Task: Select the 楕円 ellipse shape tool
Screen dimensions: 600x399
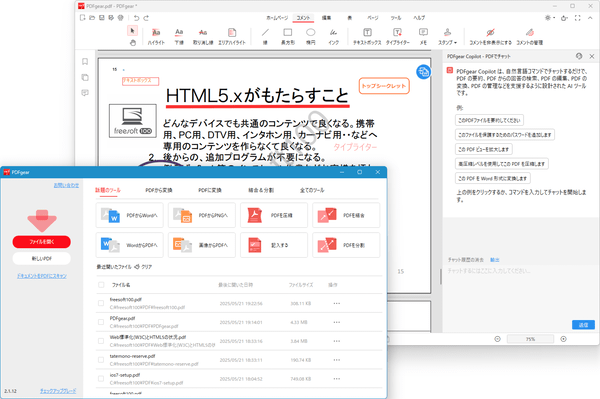Action: pyautogui.click(x=311, y=37)
